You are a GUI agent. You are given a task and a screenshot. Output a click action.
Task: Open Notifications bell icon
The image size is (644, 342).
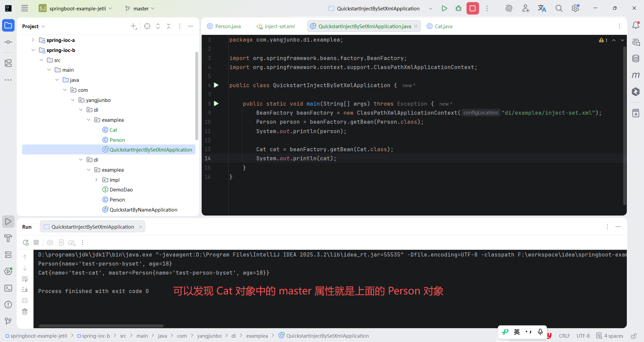[x=636, y=25]
